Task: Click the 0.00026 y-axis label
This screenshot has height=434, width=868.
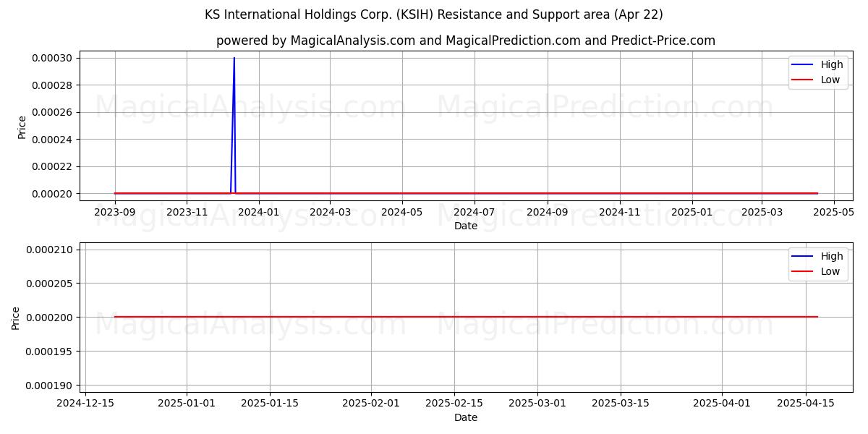Action: click(54, 112)
